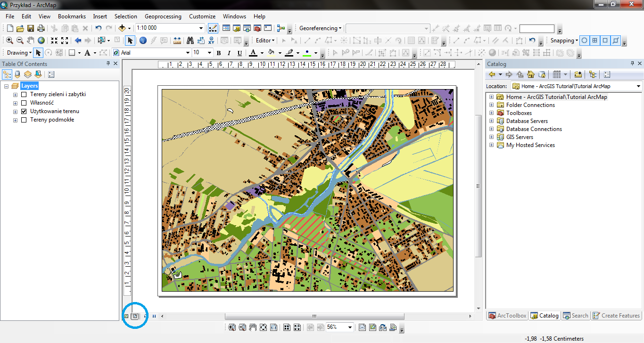
Task: Switch to the Create Features tab
Action: tap(616, 316)
